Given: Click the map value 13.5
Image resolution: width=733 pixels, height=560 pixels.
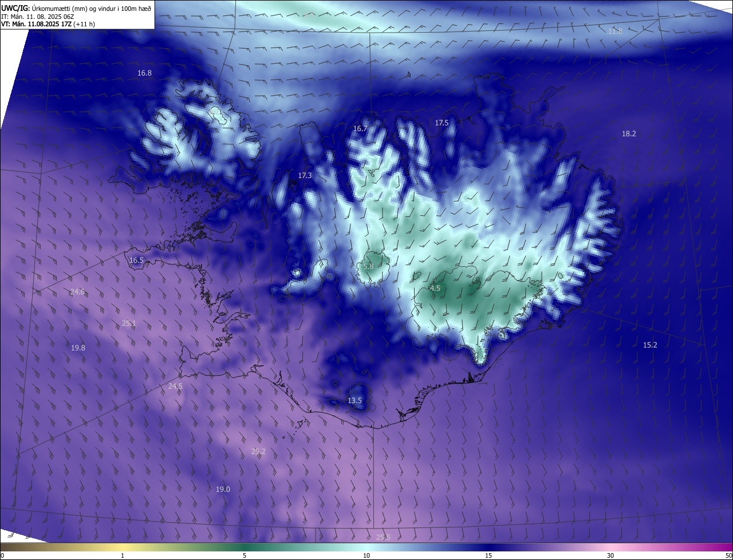Looking at the screenshot, I should [x=354, y=400].
